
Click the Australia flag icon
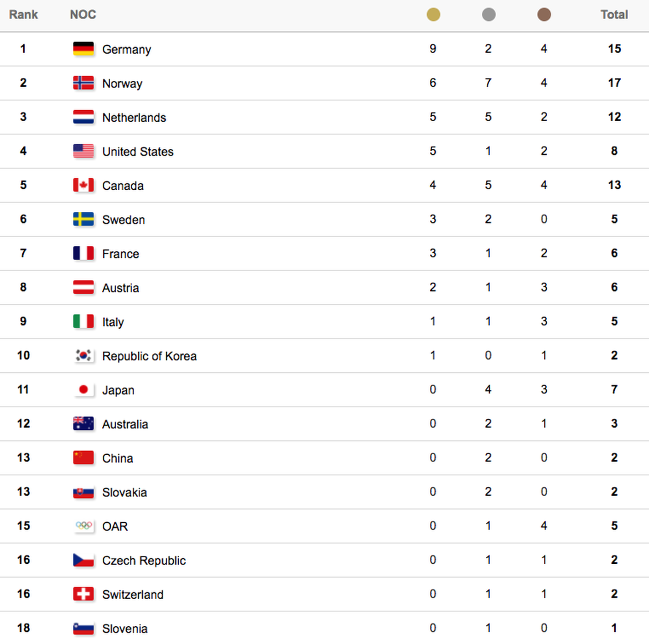tap(83, 423)
